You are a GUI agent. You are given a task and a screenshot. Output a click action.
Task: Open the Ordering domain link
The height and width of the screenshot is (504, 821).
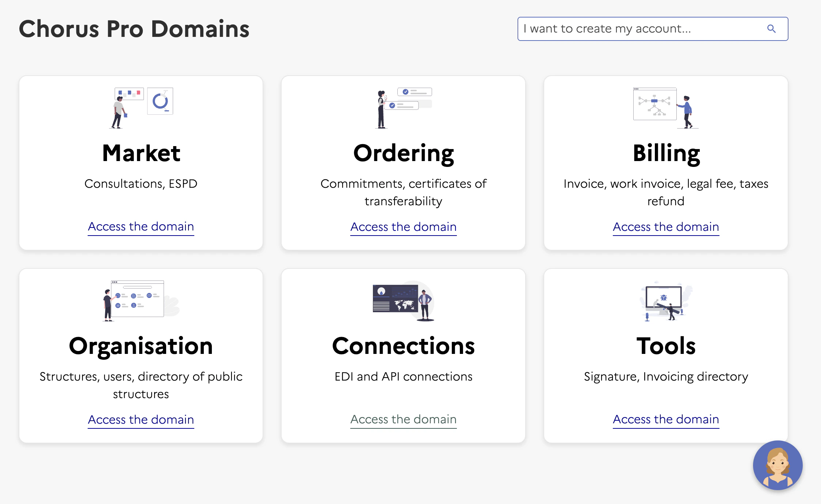click(403, 227)
